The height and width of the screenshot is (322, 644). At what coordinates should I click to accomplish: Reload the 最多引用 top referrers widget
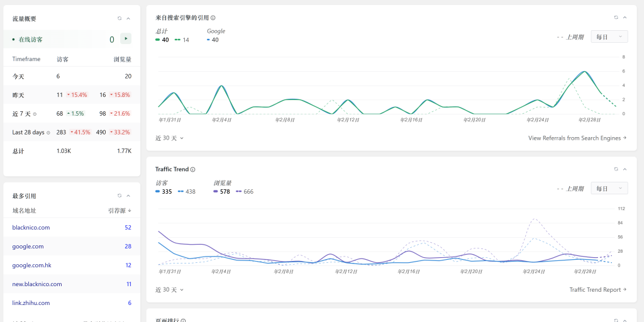pyautogui.click(x=119, y=196)
